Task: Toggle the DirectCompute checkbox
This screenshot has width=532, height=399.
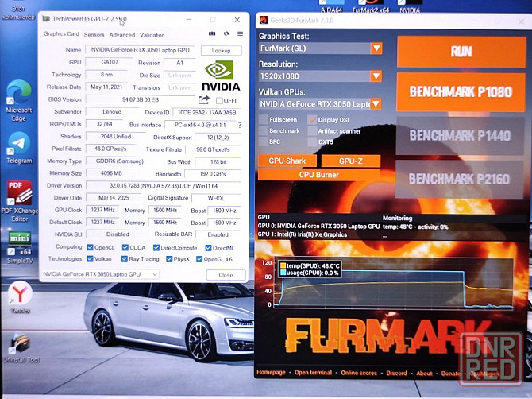Action: point(156,247)
